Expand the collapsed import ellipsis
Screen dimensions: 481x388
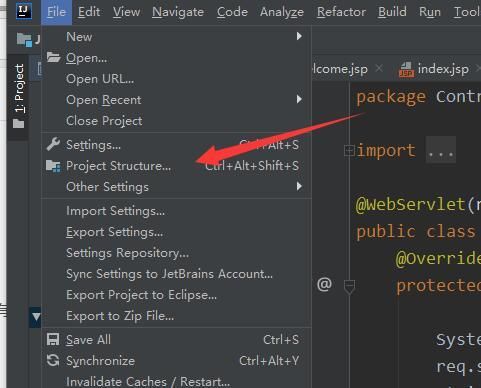click(441, 150)
